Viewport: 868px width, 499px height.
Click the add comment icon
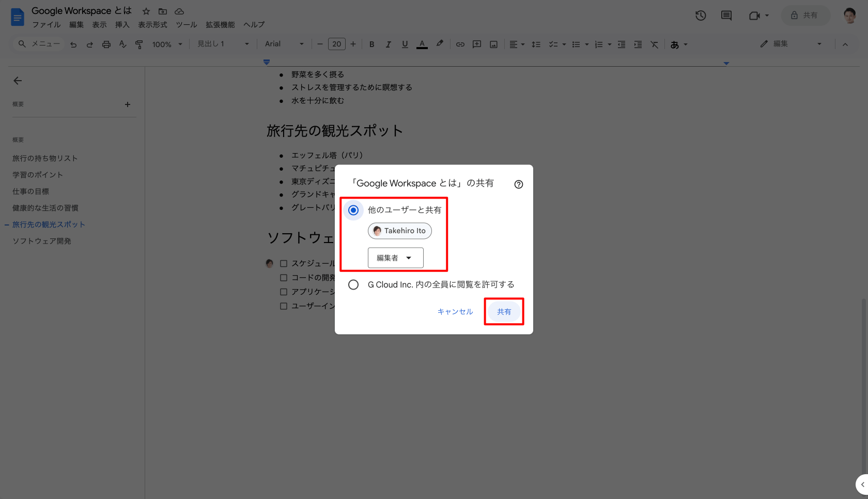pos(477,44)
